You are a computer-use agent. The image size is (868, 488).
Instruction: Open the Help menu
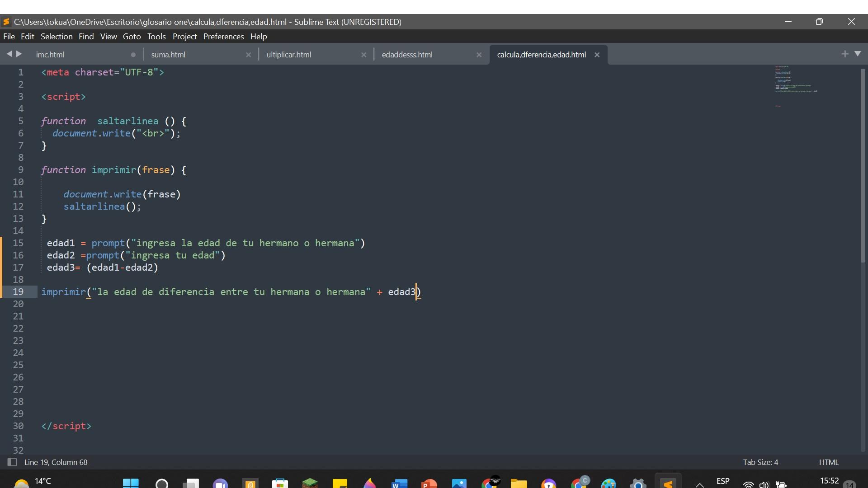coord(259,37)
